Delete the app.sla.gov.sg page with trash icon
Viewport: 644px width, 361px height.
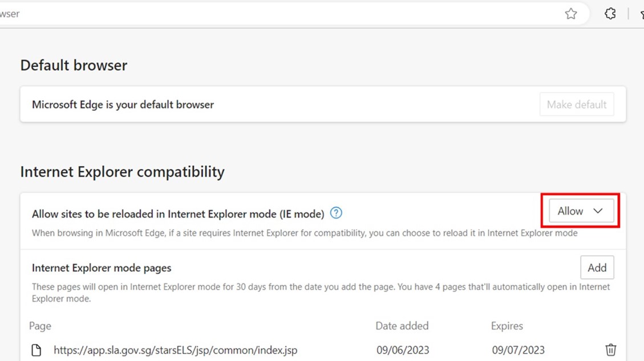611,350
